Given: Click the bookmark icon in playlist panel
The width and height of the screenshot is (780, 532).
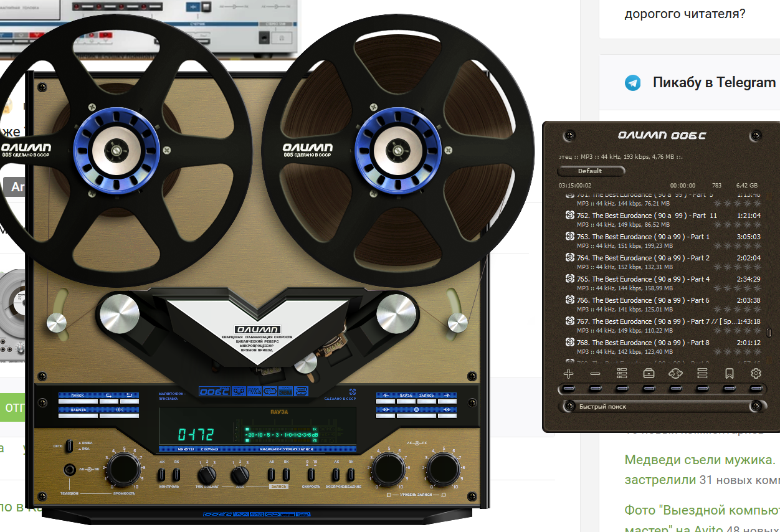Looking at the screenshot, I should point(729,374).
